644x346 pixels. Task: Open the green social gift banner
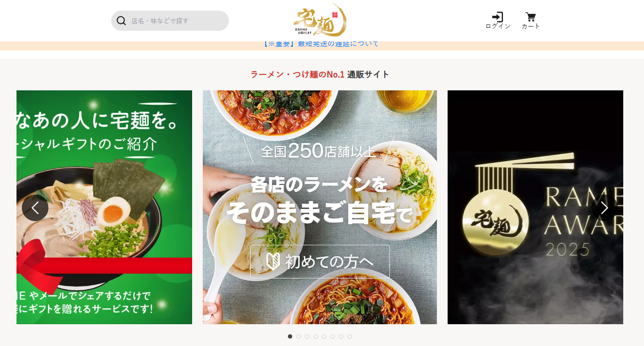(104, 207)
